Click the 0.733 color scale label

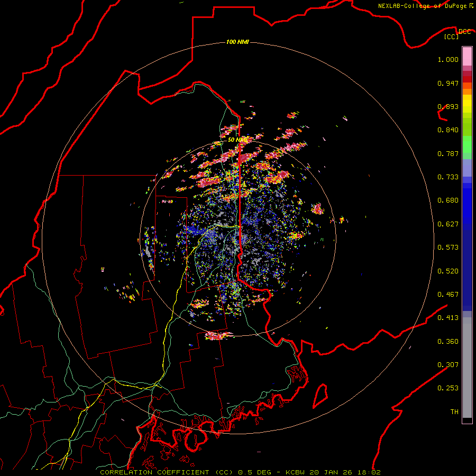tap(448, 177)
